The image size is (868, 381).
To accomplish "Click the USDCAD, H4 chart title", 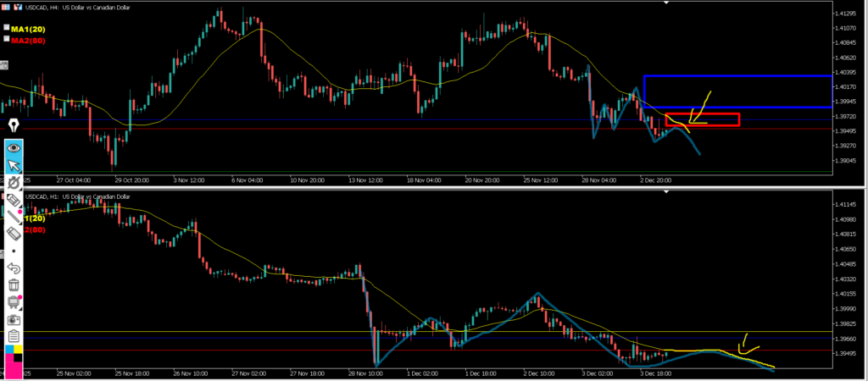I will (59, 6).
